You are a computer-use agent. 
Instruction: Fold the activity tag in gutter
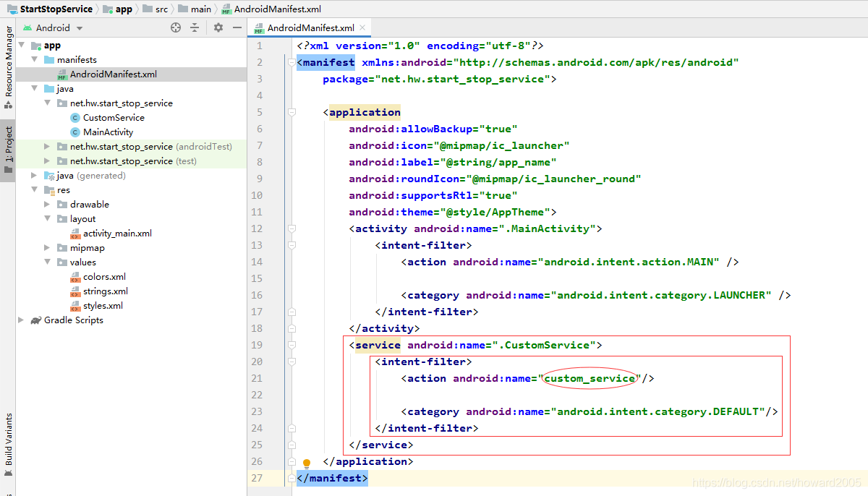(x=292, y=228)
